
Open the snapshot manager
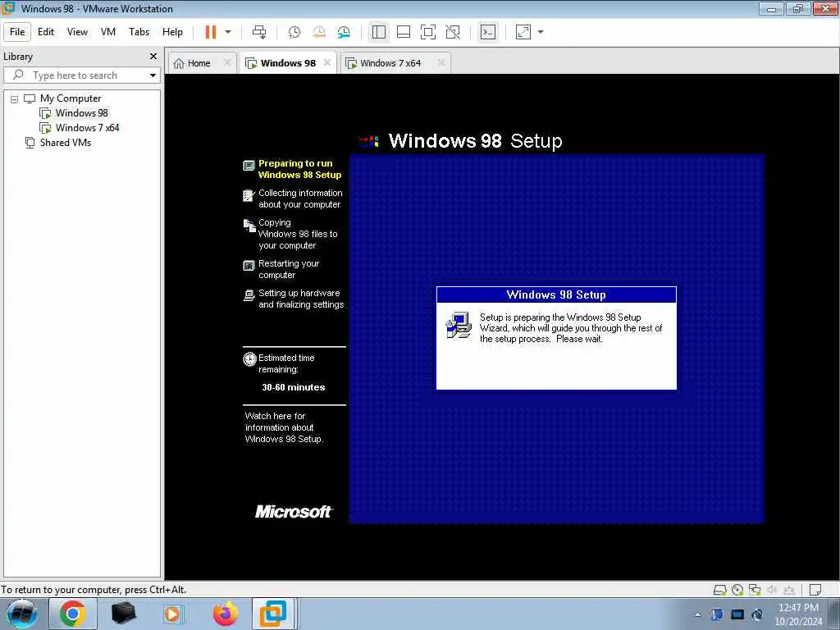(344, 32)
